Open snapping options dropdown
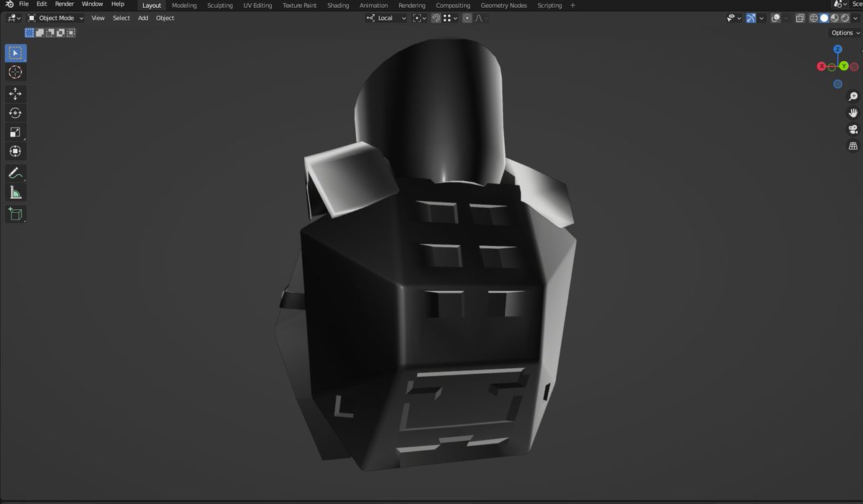863x504 pixels. [x=450, y=18]
